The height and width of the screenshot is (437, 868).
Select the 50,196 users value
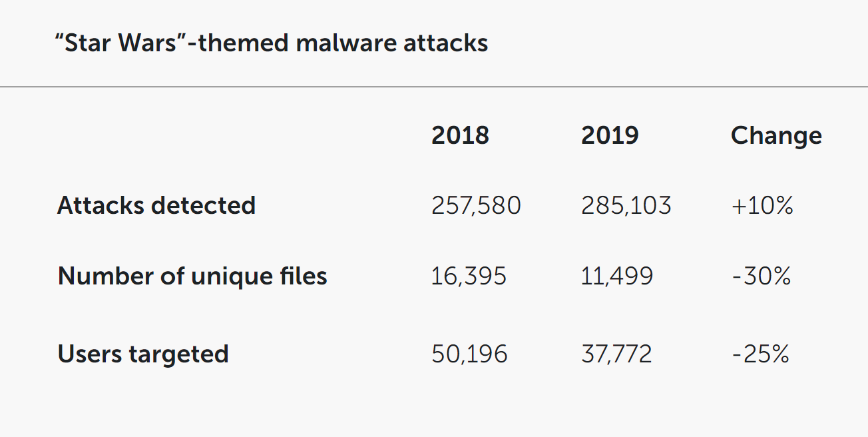pos(469,354)
